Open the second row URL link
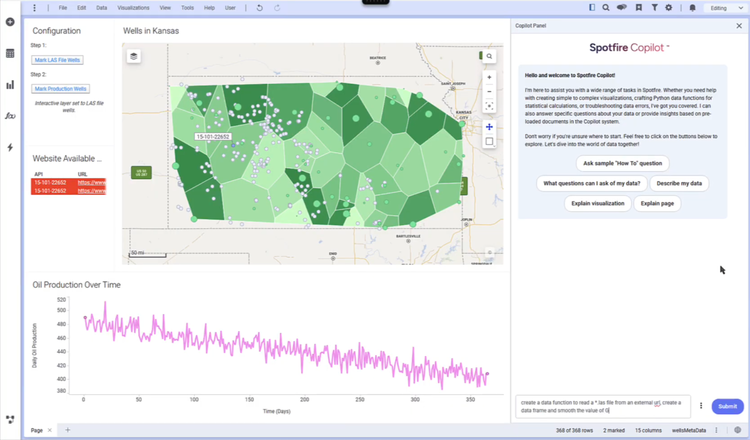 tap(92, 191)
